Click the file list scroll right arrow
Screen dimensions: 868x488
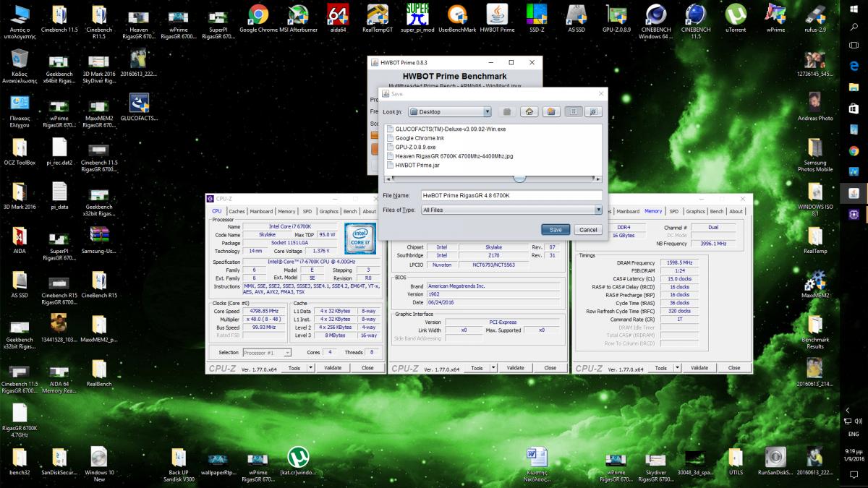tap(599, 178)
